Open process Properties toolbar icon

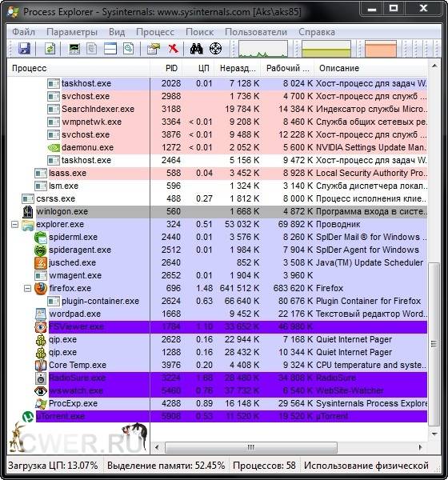coord(154,48)
